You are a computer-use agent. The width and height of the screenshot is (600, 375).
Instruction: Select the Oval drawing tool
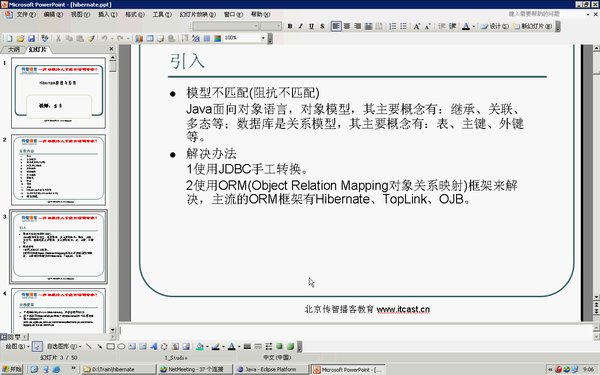[x=121, y=346]
